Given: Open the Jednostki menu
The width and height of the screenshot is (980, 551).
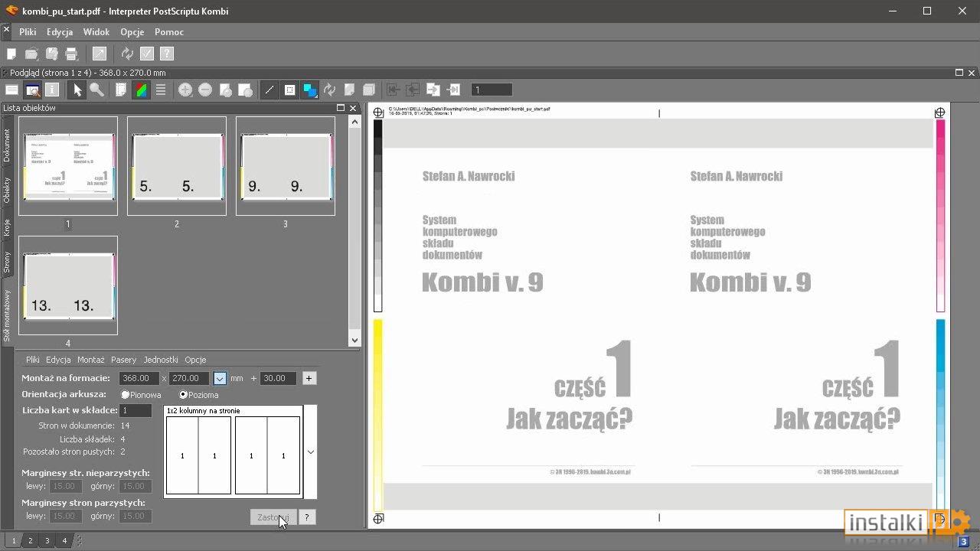Looking at the screenshot, I should pyautogui.click(x=161, y=360).
